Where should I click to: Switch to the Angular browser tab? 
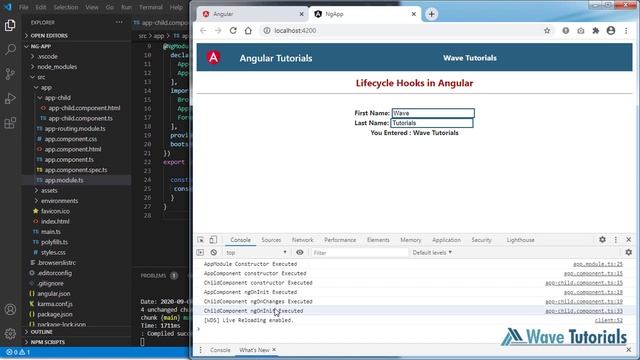point(253,14)
